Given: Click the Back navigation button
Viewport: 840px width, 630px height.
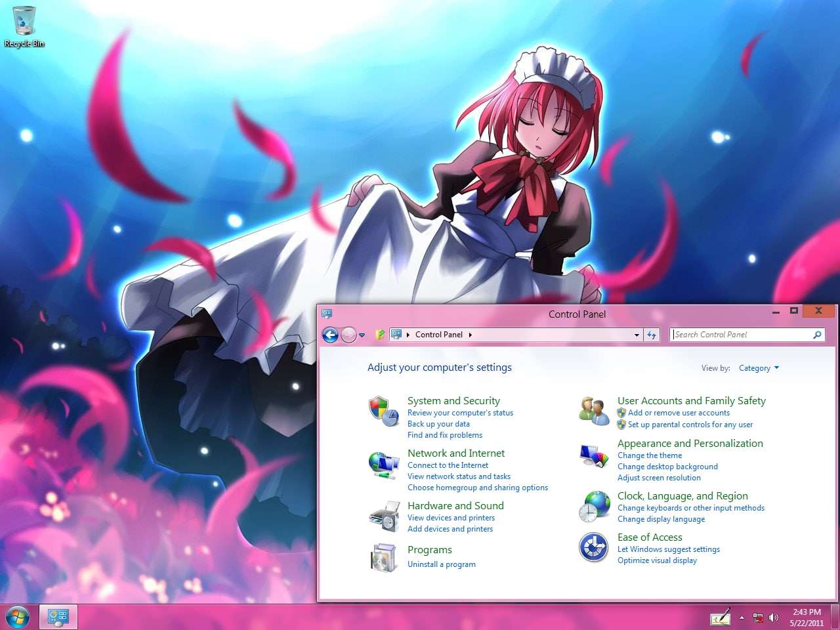Looking at the screenshot, I should click(330, 335).
